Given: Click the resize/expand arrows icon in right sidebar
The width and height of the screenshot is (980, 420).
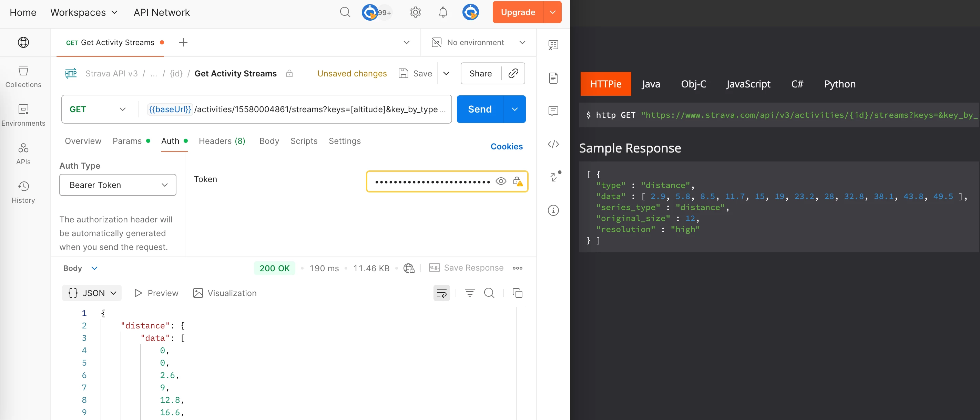Looking at the screenshot, I should tap(554, 177).
